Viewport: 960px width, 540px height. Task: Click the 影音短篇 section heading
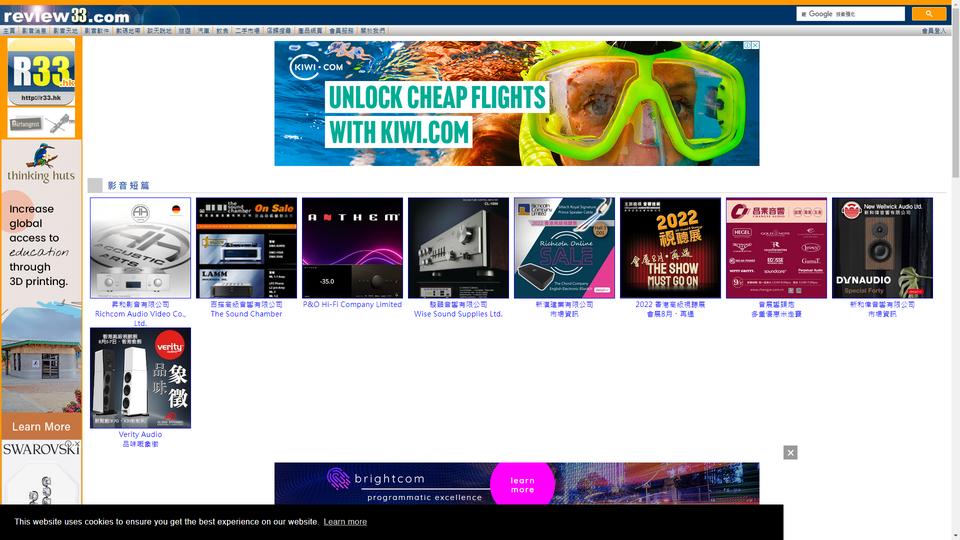pos(129,186)
